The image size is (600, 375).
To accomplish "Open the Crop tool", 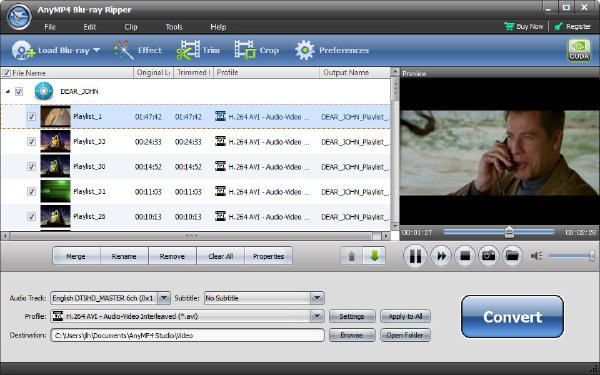I will point(256,50).
